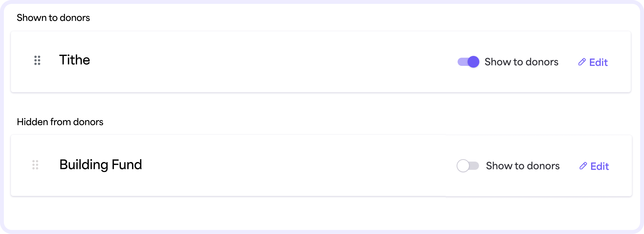Select the Building Fund name text
The image size is (644, 234).
tap(100, 165)
